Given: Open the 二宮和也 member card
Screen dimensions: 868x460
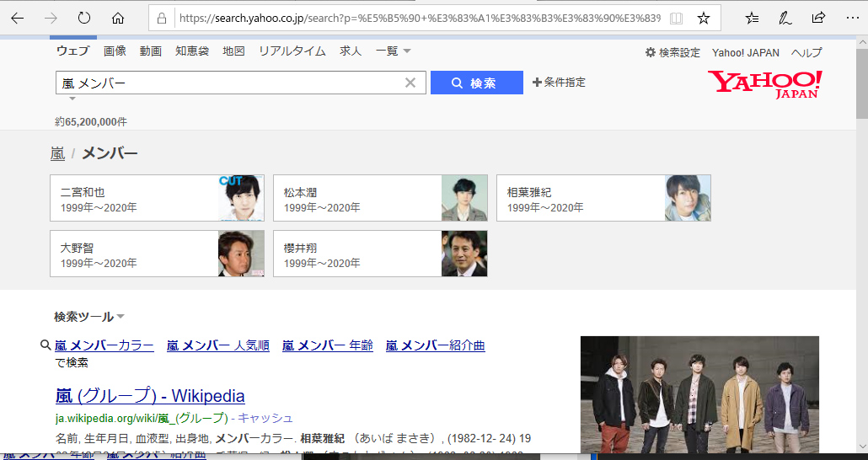Looking at the screenshot, I should point(158,198).
